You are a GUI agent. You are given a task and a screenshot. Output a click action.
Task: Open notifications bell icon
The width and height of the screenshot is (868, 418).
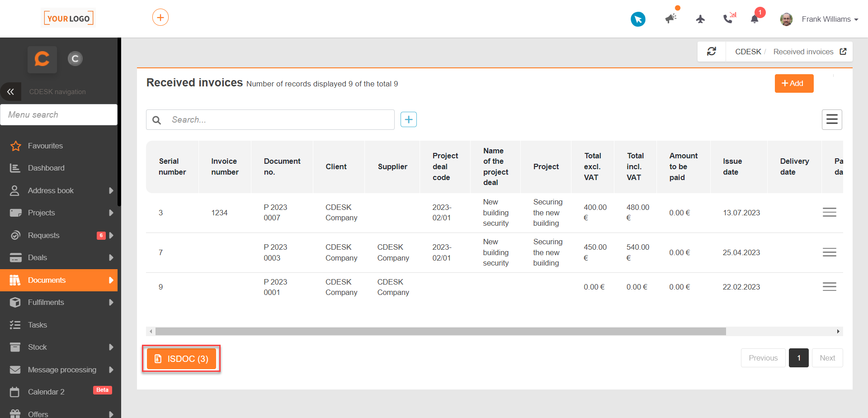tap(755, 19)
